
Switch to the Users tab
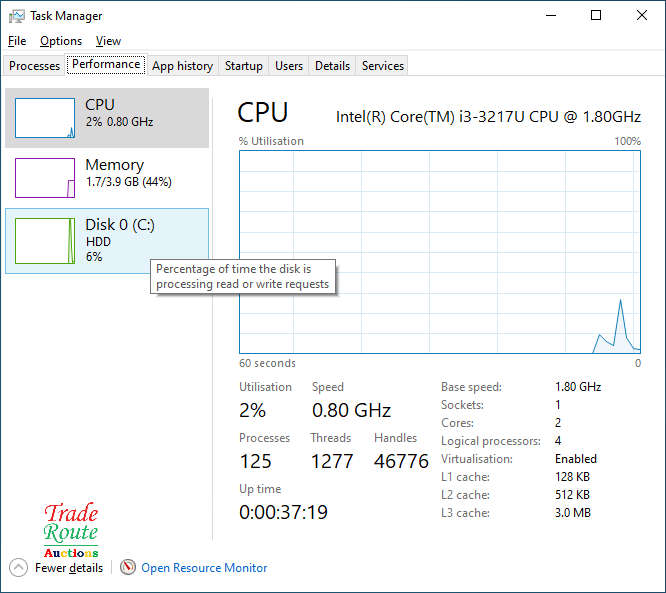tap(289, 66)
